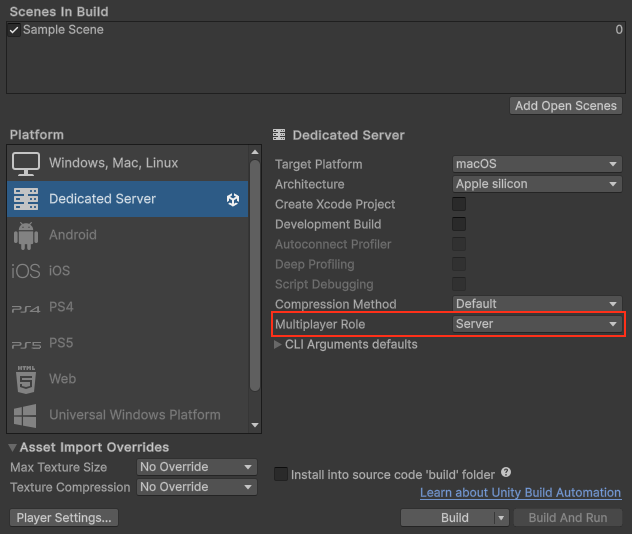Toggle the Development Build checkbox
The height and width of the screenshot is (534, 632).
point(459,224)
